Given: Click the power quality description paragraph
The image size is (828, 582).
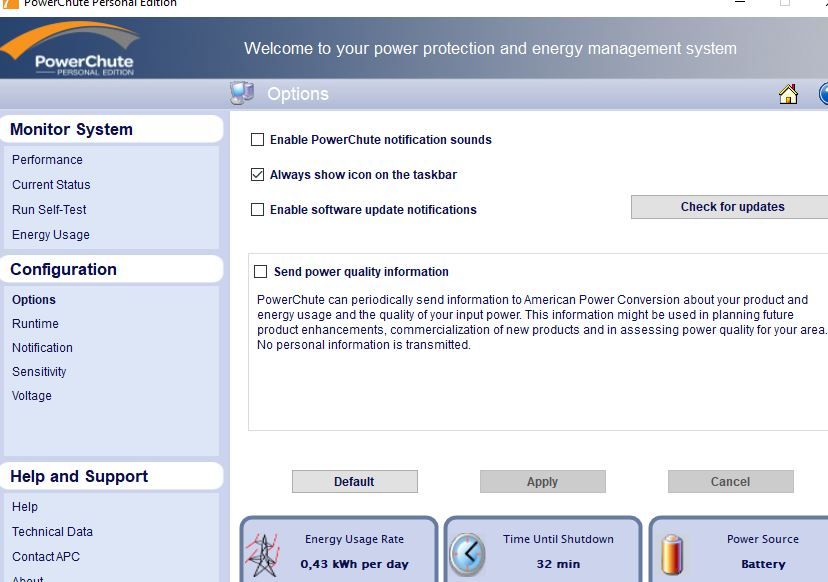Looking at the screenshot, I should tap(542, 322).
